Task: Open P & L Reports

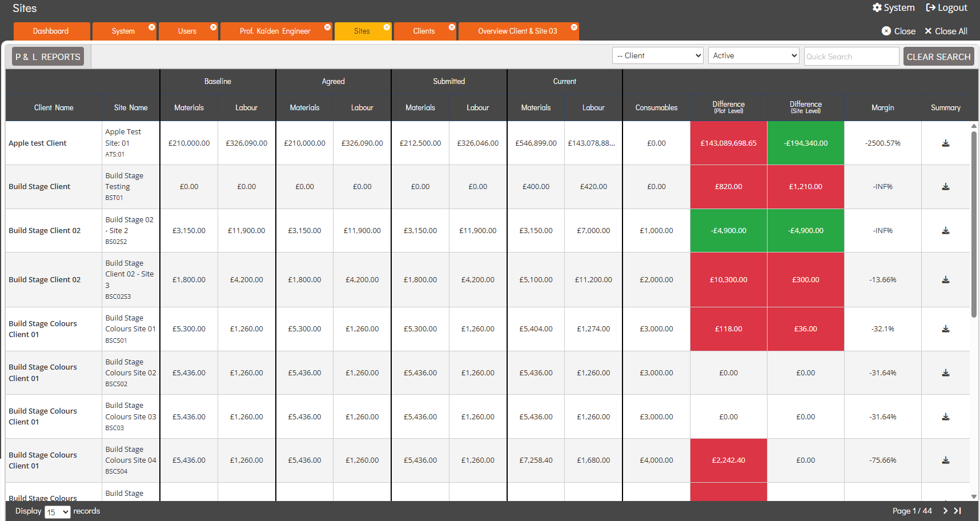Action: [48, 57]
